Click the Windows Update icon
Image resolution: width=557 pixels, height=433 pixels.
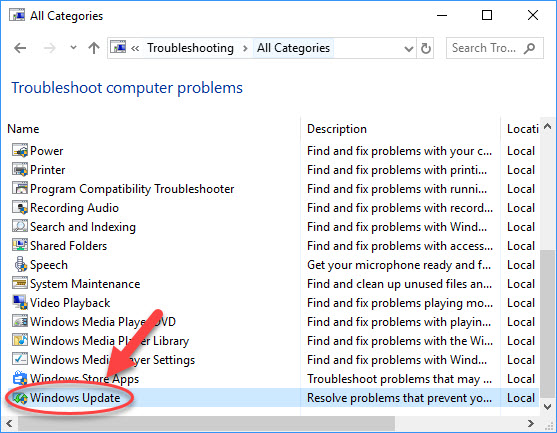click(x=20, y=398)
